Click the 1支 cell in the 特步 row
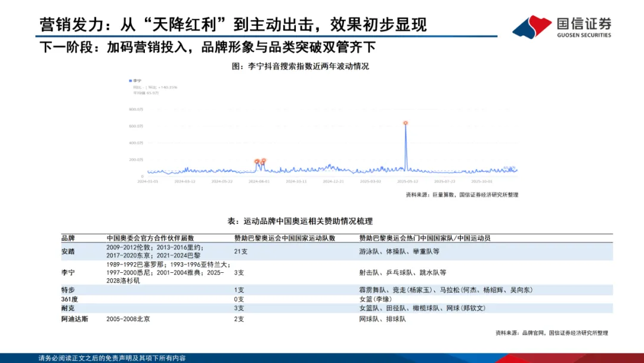644x363 pixels. click(x=239, y=290)
